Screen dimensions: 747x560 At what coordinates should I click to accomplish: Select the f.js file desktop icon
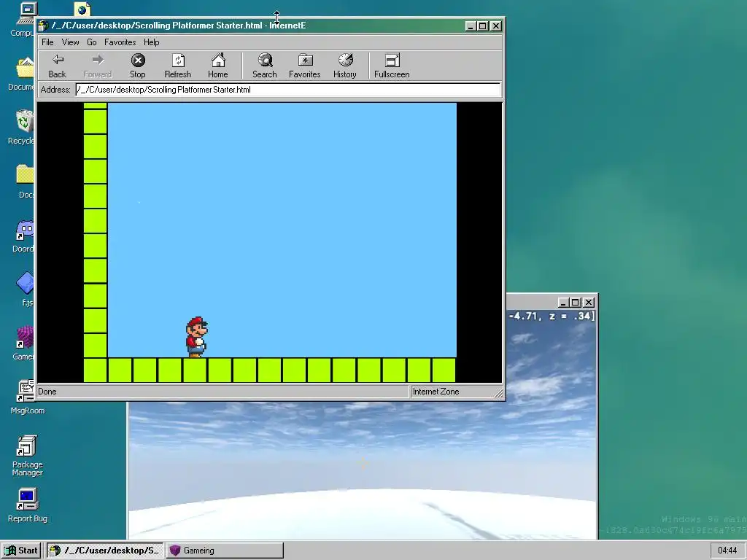click(26, 289)
